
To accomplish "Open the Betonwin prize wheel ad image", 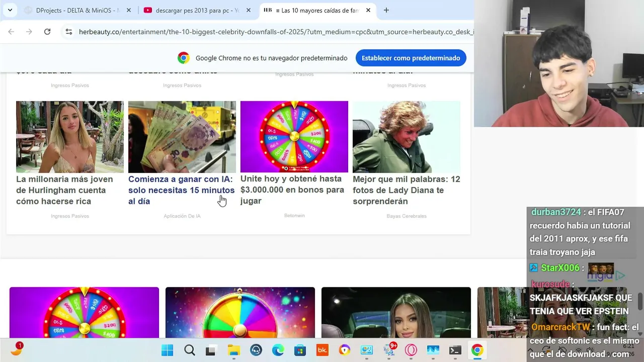I will point(294,137).
